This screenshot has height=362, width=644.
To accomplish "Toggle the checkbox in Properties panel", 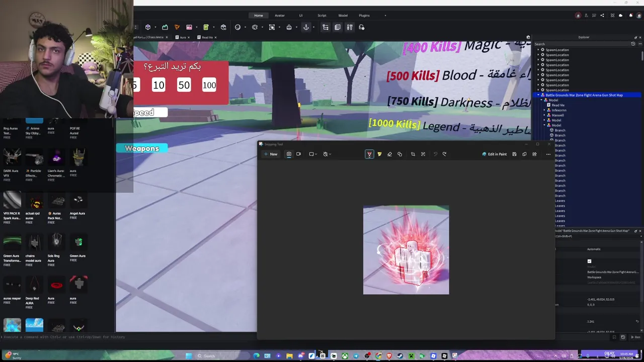I will 589,261.
